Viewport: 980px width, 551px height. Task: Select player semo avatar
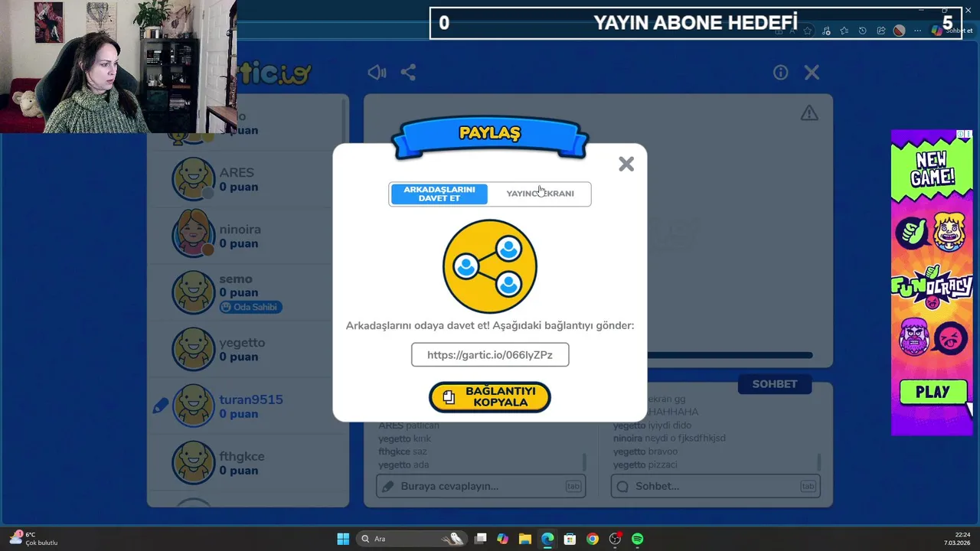193,292
